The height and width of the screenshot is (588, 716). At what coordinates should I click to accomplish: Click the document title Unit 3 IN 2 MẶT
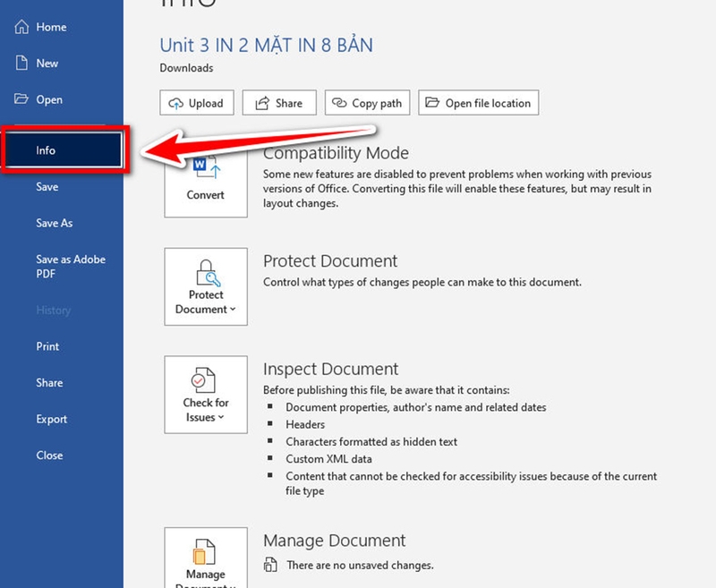pyautogui.click(x=266, y=45)
